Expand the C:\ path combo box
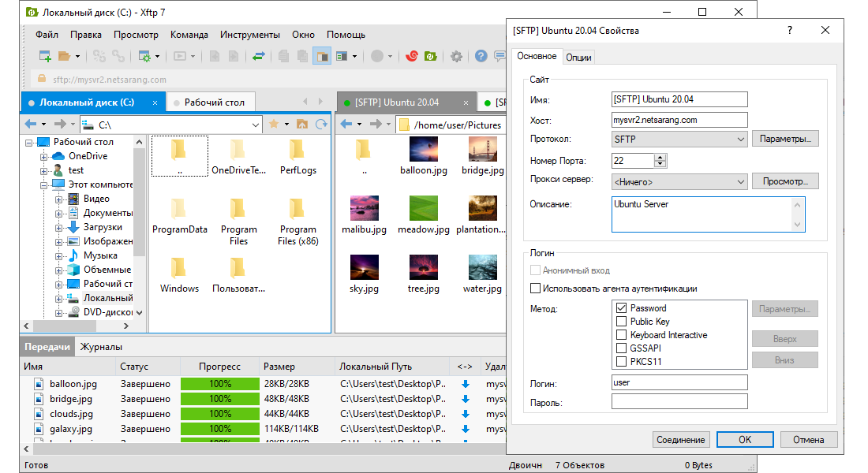This screenshot has height=473, width=868. (x=255, y=125)
